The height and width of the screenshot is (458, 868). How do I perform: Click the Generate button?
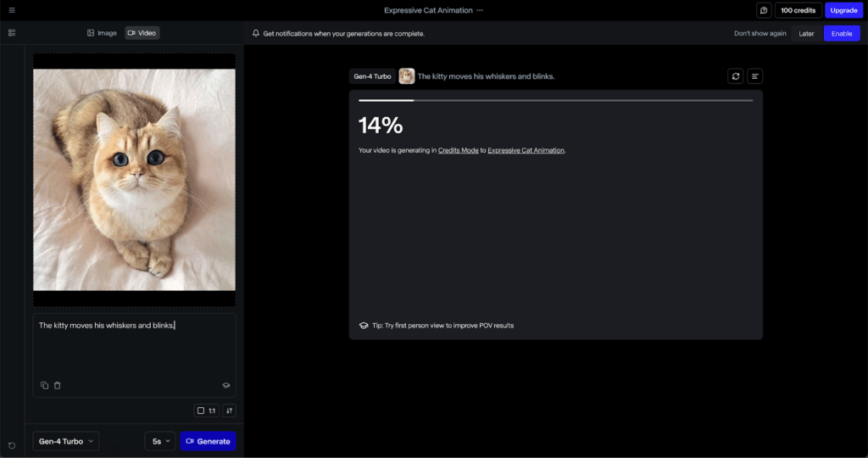(209, 441)
